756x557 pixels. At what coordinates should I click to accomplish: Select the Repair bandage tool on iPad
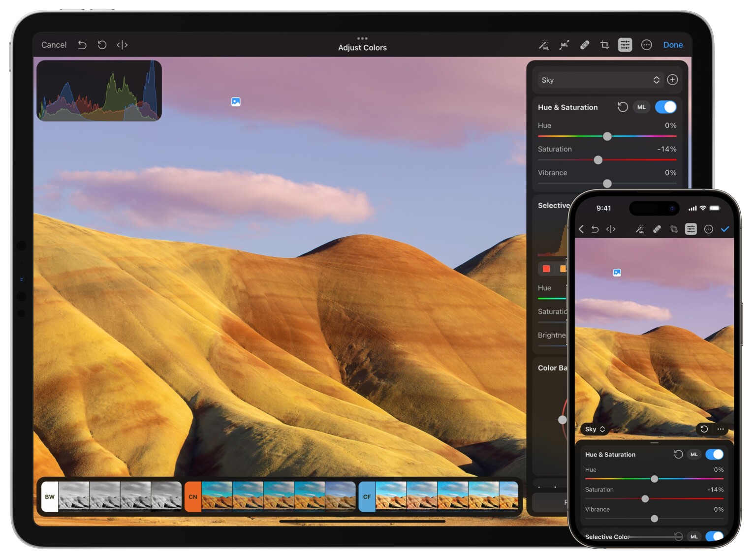point(585,45)
